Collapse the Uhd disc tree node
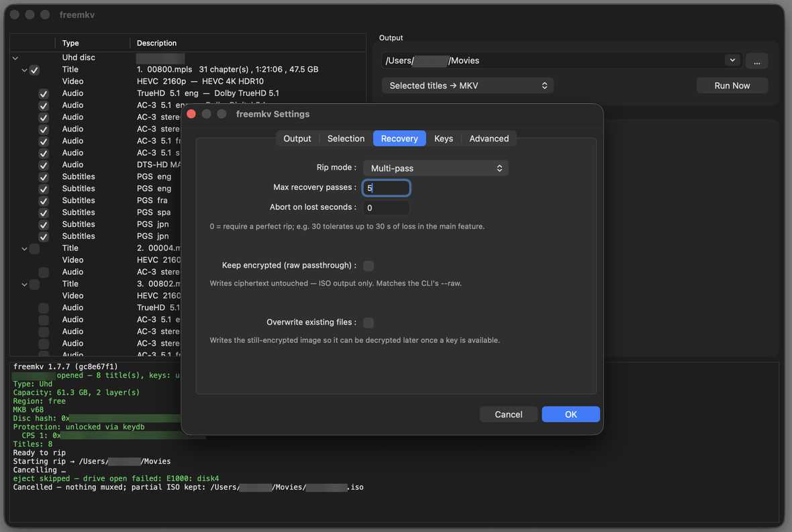This screenshot has height=532, width=792. 15,58
